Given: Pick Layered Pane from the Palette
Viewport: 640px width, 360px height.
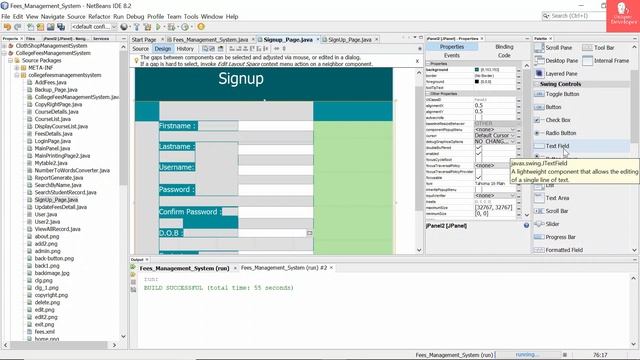Looking at the screenshot, I should point(556,74).
